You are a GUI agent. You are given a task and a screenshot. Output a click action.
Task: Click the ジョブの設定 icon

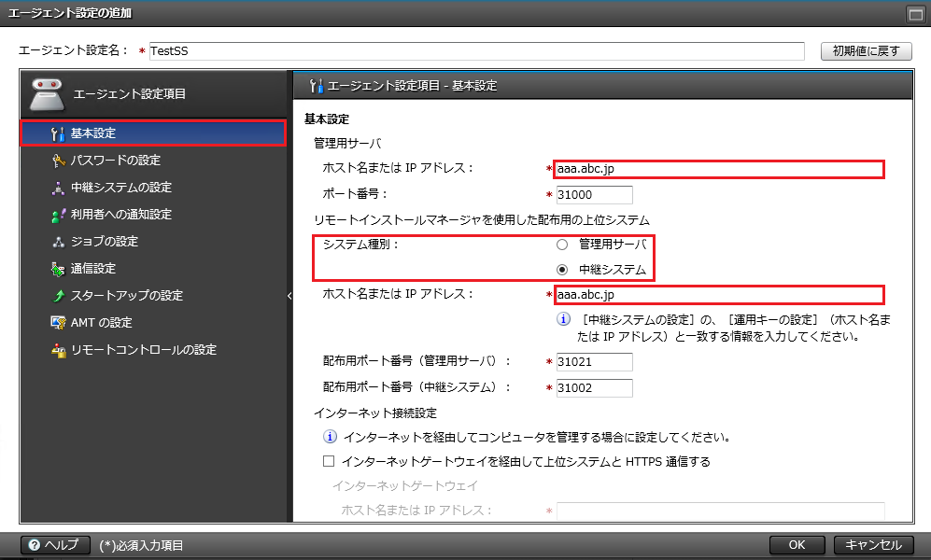point(58,242)
